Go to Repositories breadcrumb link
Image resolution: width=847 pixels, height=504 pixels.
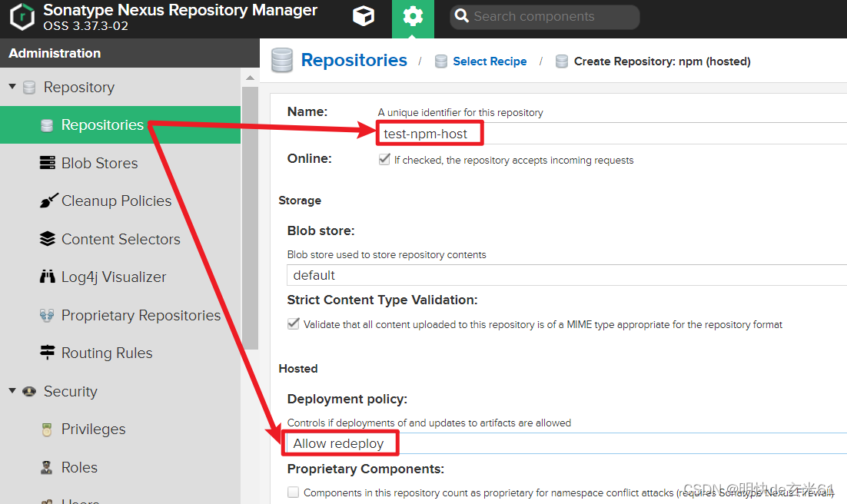tap(354, 60)
